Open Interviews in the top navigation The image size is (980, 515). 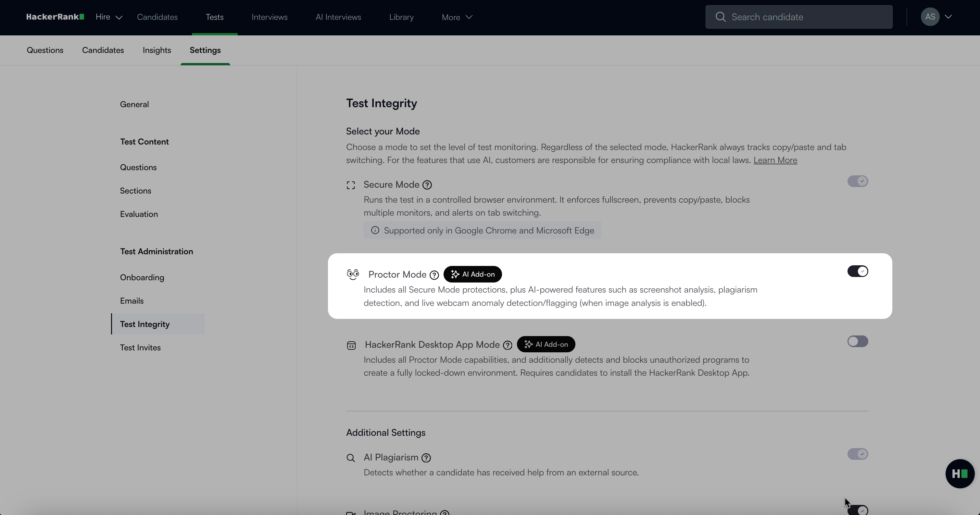[269, 17]
